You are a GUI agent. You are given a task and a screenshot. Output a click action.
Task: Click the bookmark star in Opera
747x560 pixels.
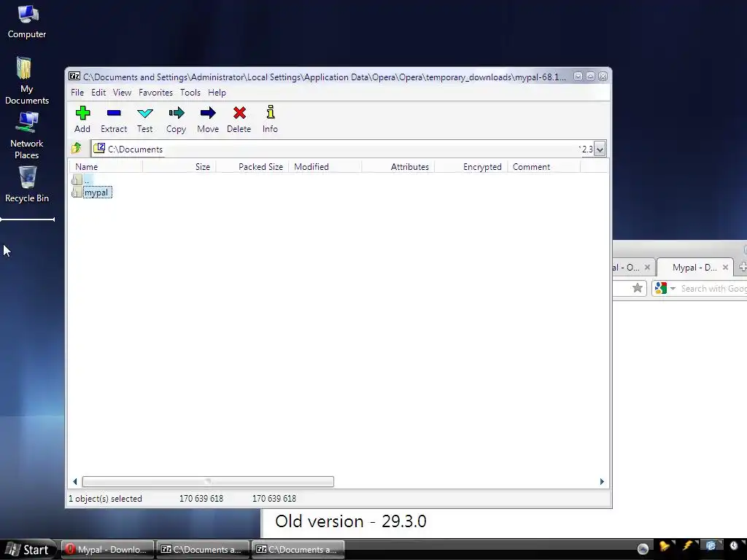tap(637, 288)
